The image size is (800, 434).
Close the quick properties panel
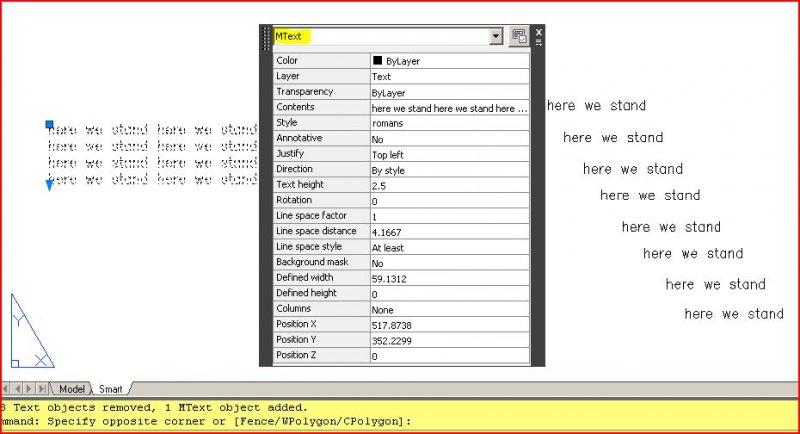coord(538,32)
